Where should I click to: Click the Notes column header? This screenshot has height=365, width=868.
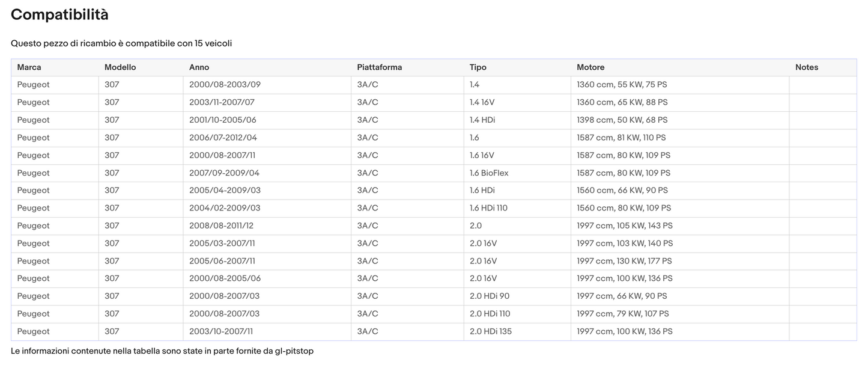tap(806, 67)
